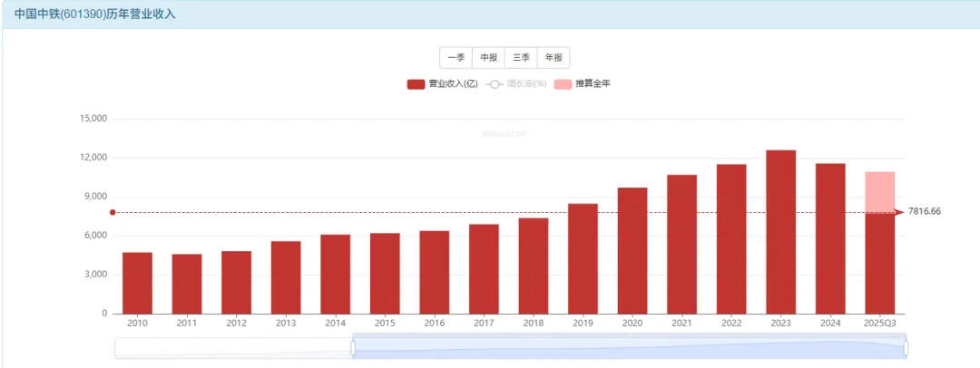Click the 15,000 y-axis label
This screenshot has width=980, height=368.
pyautogui.click(x=93, y=119)
